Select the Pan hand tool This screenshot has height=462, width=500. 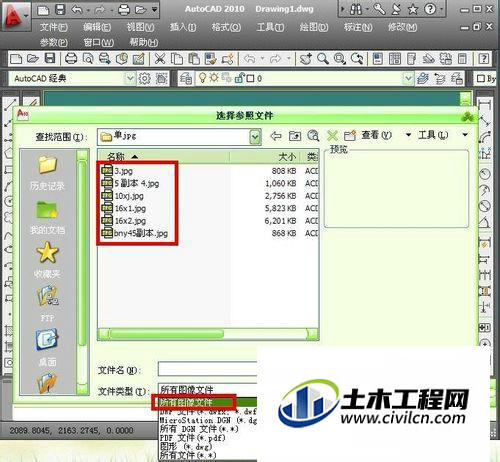click(x=305, y=59)
